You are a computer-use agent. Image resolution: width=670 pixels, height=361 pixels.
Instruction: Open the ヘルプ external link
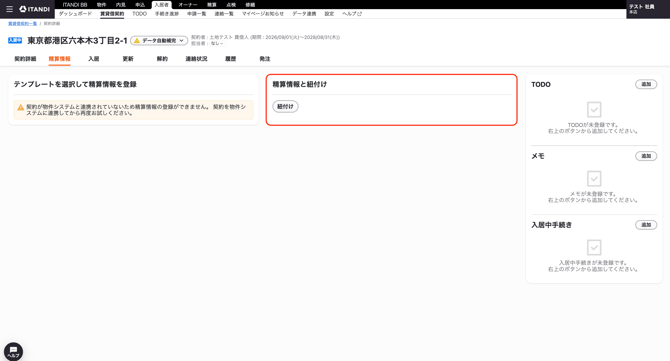click(352, 14)
